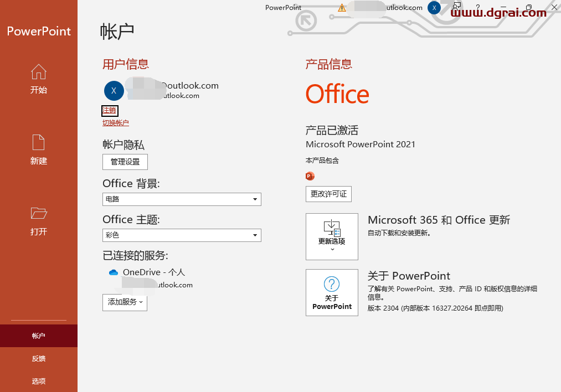Click the 切换帐户 link
This screenshot has width=561, height=392.
click(x=116, y=123)
